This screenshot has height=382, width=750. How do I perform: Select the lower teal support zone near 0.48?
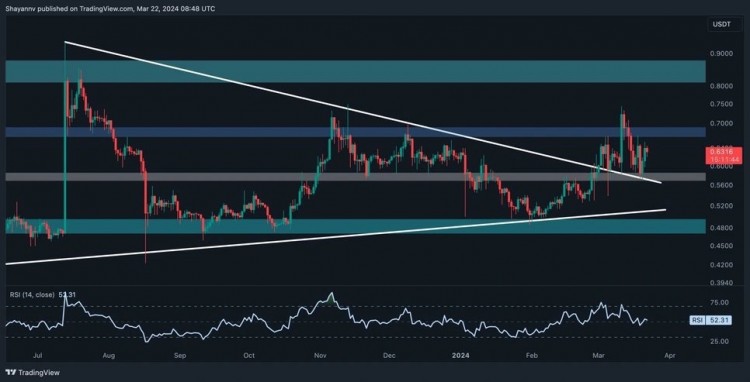(355, 227)
